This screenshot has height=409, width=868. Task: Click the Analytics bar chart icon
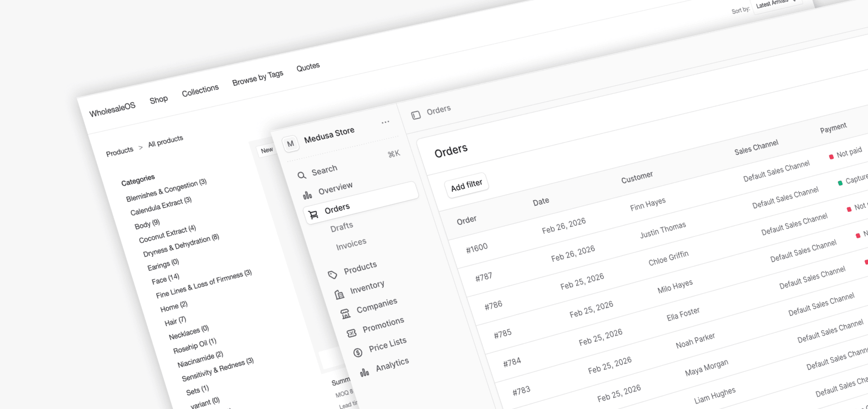365,372
